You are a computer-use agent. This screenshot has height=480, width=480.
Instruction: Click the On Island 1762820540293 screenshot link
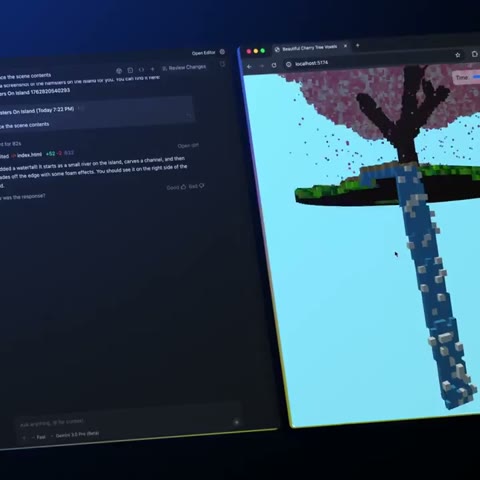[x=35, y=92]
